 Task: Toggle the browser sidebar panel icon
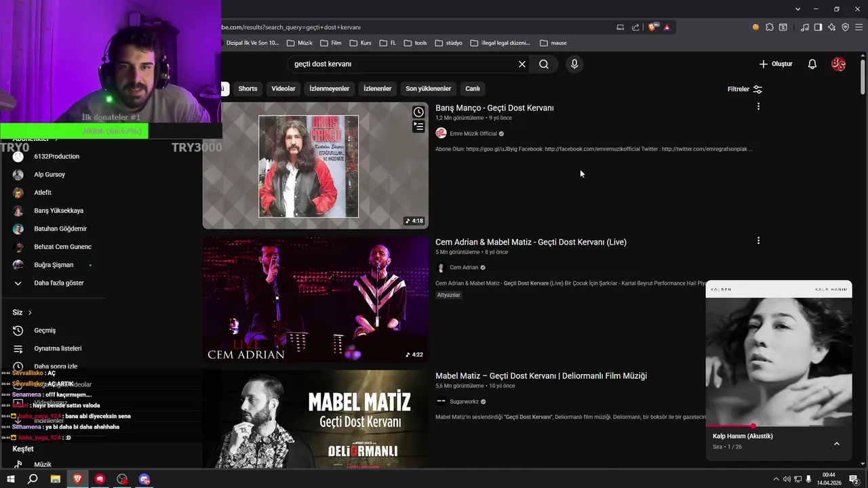pyautogui.click(x=818, y=27)
